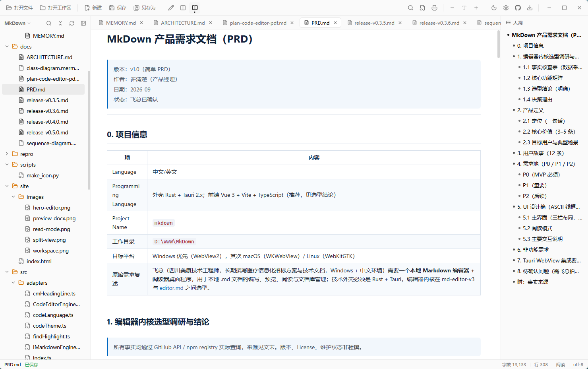Open the release-v0.3.5.md tab
Image resolution: width=588 pixels, height=369 pixels.
[x=374, y=23]
